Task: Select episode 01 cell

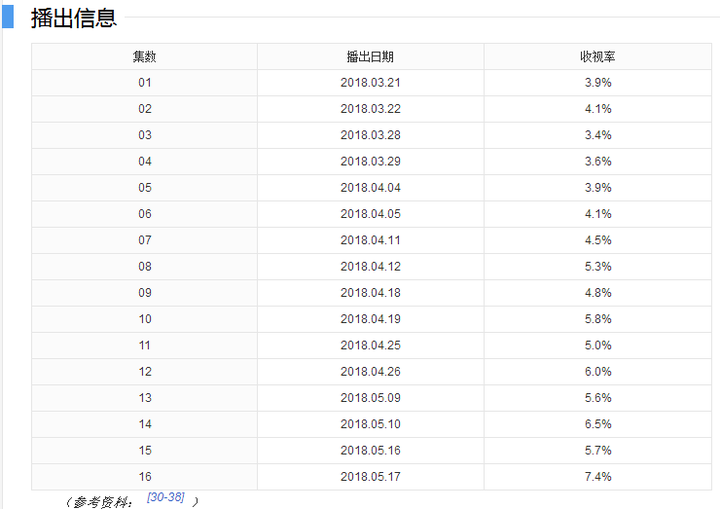Action: coord(144,83)
